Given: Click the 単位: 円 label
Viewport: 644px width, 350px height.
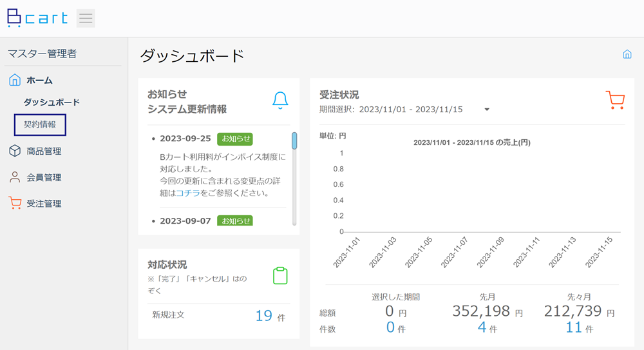Looking at the screenshot, I should coord(333,136).
